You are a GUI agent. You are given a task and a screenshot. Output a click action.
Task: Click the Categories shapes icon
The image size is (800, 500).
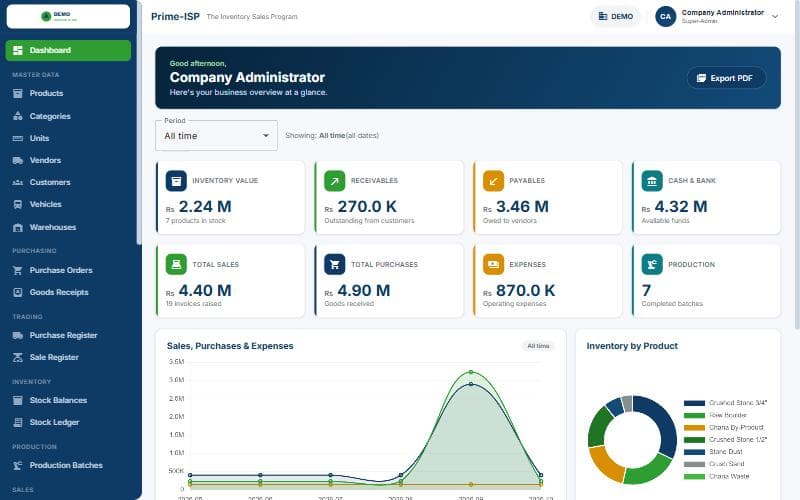[18, 116]
